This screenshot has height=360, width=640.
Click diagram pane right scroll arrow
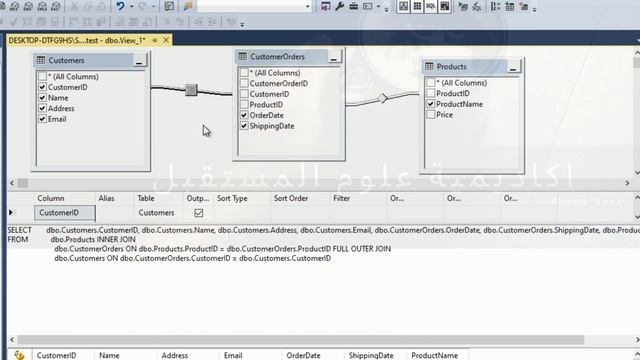[627, 183]
